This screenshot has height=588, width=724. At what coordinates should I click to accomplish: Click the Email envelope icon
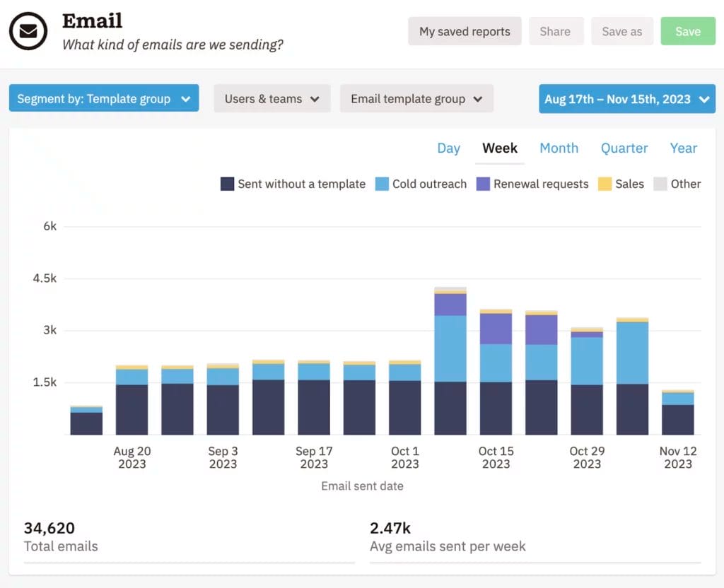point(28,31)
